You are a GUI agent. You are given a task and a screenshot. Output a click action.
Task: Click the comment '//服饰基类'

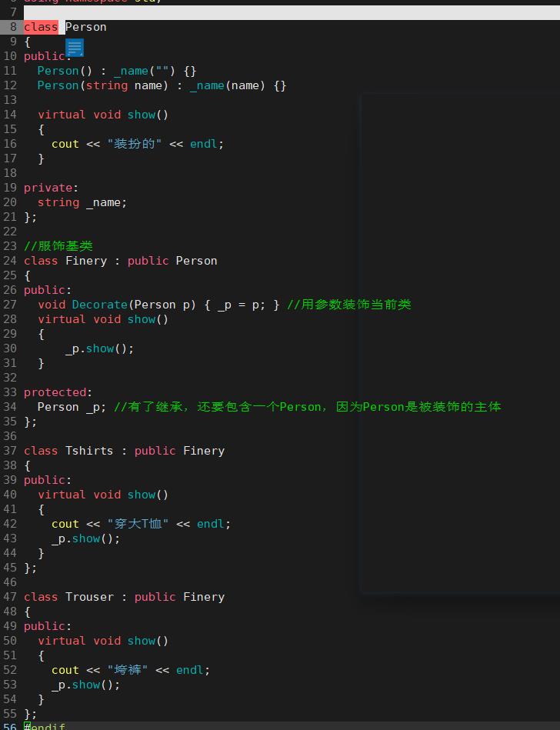click(58, 246)
